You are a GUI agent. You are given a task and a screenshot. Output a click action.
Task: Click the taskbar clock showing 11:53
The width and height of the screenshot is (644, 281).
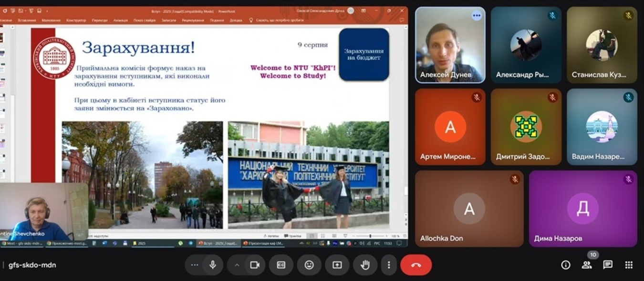[388, 243]
